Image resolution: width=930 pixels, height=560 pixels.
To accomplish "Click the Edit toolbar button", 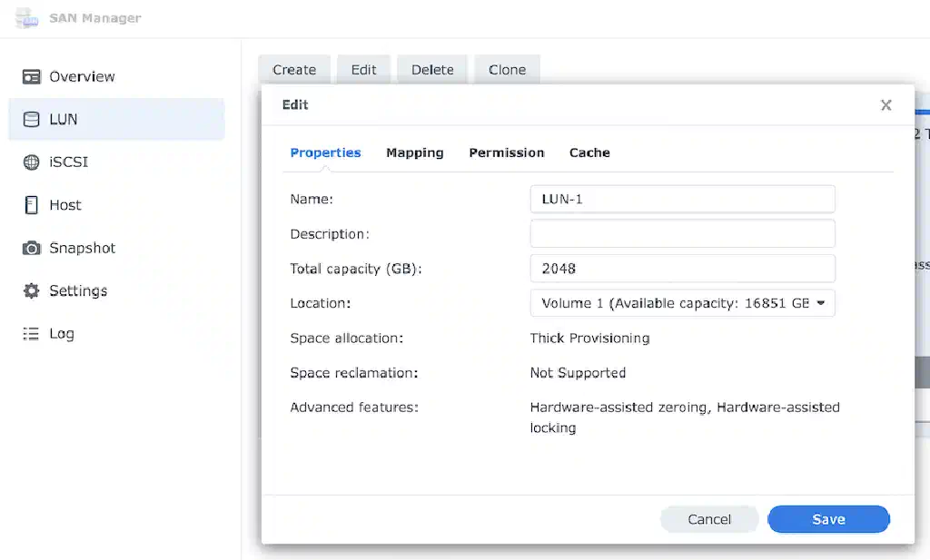I will point(363,69).
